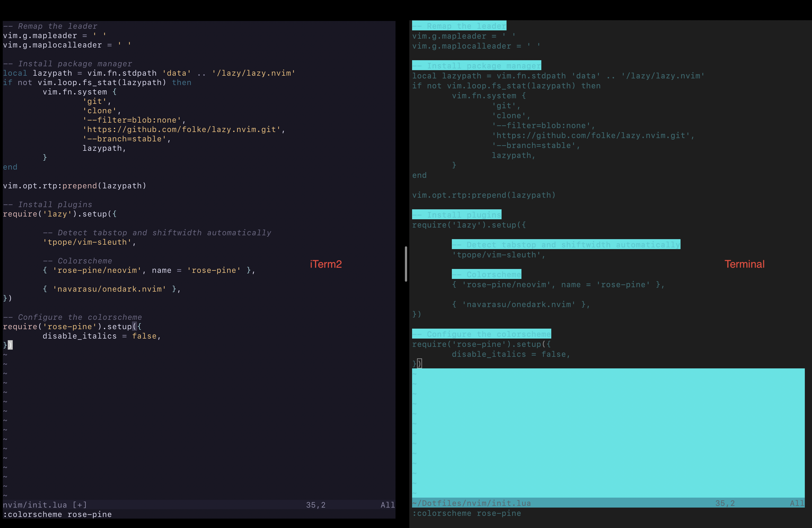Click the large cyan selection area in Terminal
Screen dimensions: 812x528
(607, 433)
